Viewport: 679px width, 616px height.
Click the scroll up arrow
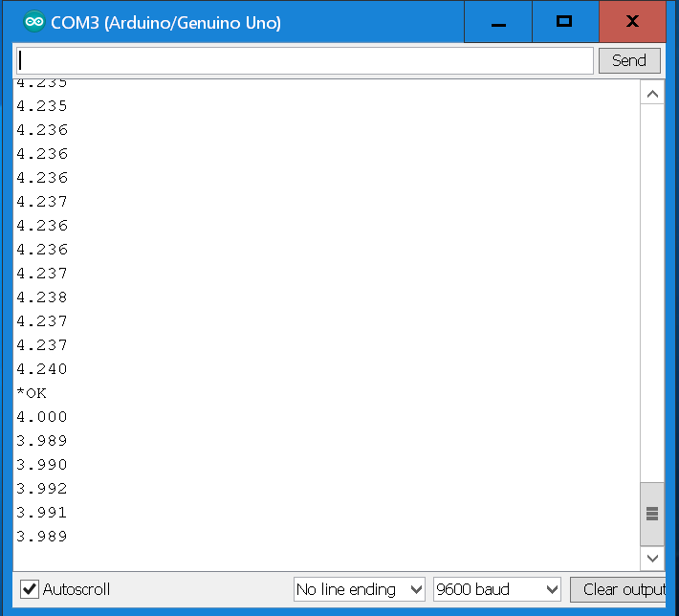[652, 94]
